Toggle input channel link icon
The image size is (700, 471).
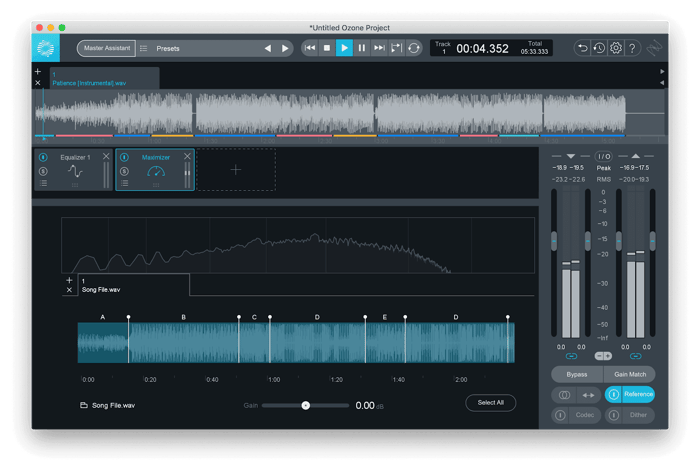pos(571,356)
